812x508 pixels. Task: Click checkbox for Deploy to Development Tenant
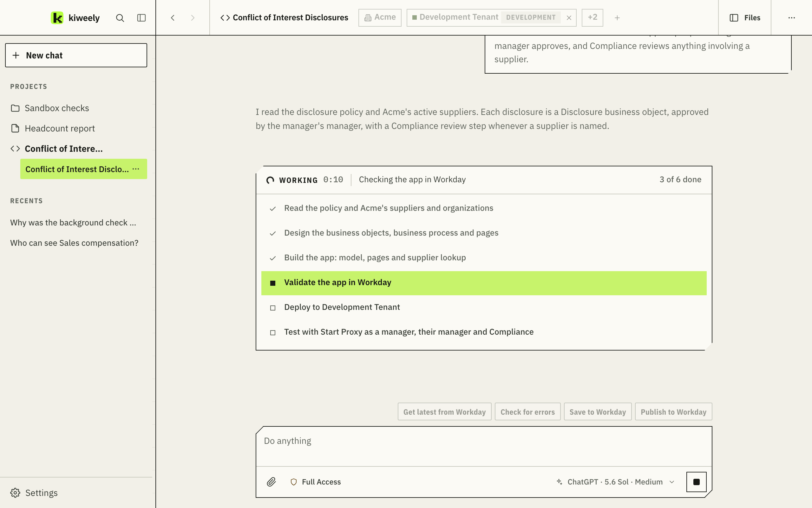click(273, 308)
